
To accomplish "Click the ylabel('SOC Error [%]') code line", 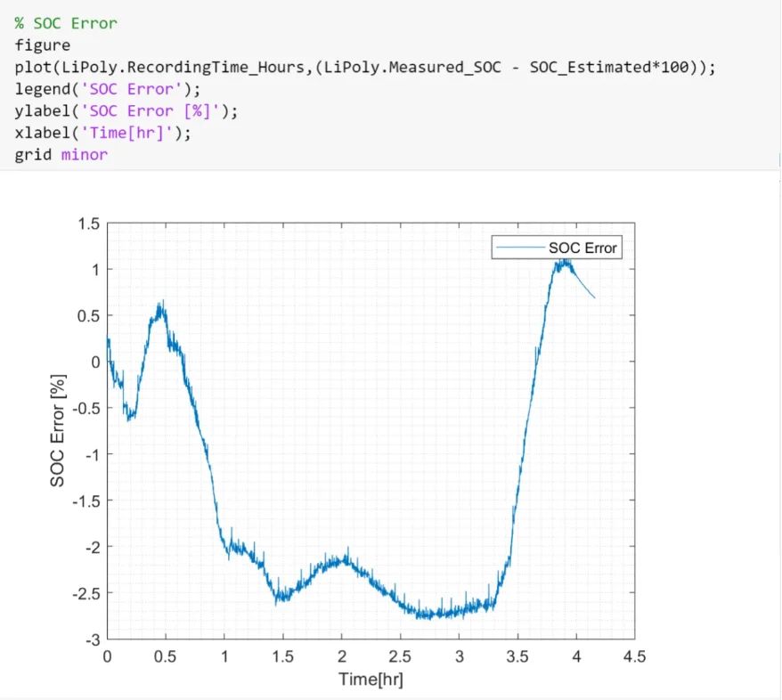I will (x=126, y=111).
